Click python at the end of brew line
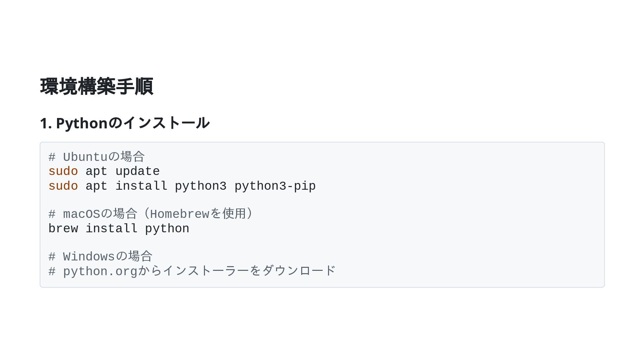 click(x=167, y=229)
